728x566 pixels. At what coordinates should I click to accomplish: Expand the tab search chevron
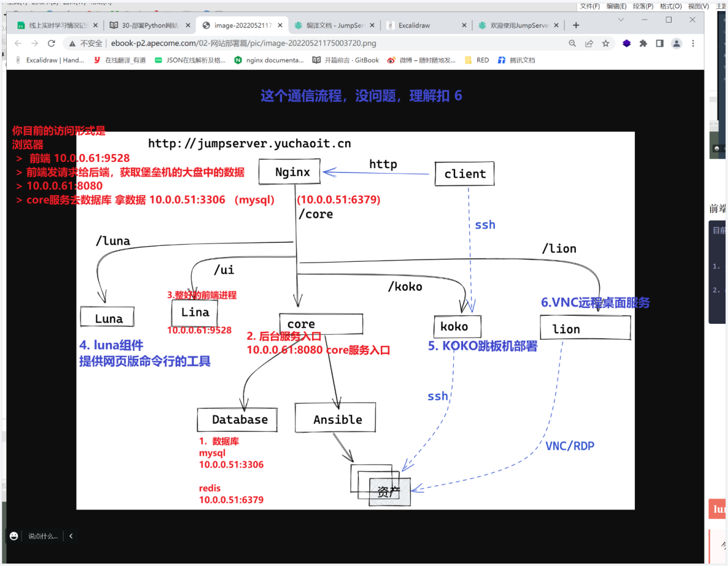tap(621, 20)
